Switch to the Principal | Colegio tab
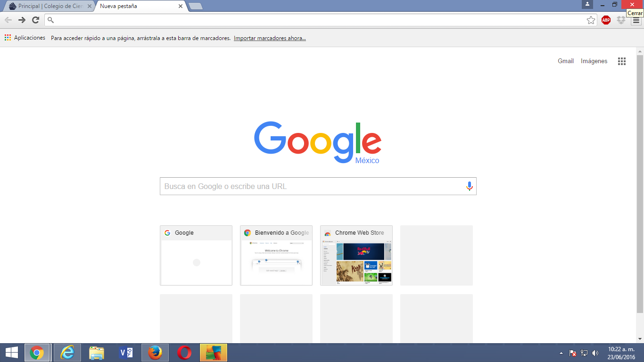 [48, 7]
